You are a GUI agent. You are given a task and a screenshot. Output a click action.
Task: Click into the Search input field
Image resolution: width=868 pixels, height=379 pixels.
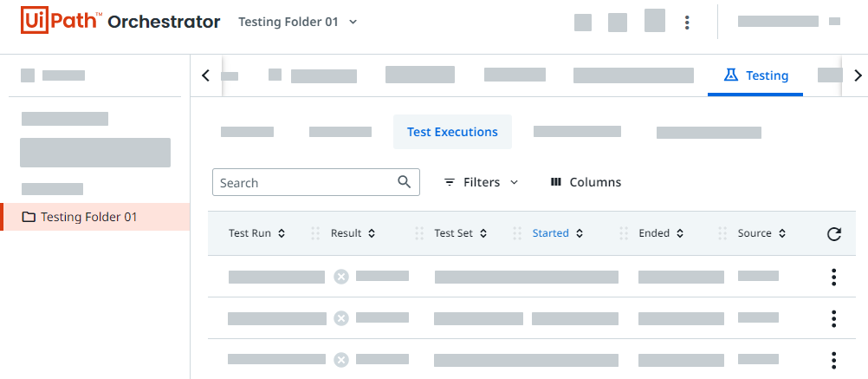click(303, 182)
